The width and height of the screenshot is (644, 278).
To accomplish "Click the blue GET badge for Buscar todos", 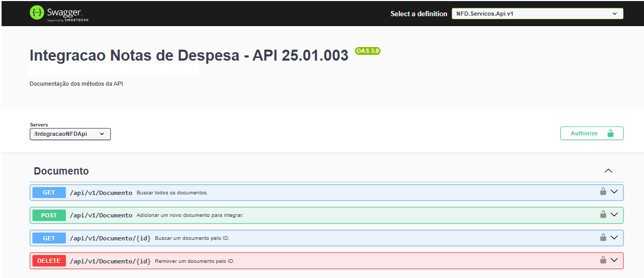I will click(49, 192).
